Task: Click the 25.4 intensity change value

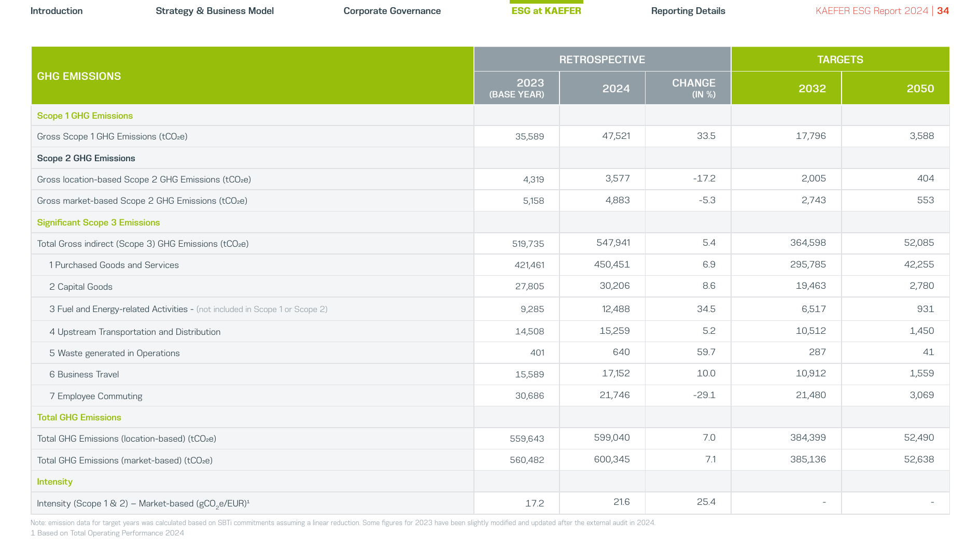Action: (706, 502)
